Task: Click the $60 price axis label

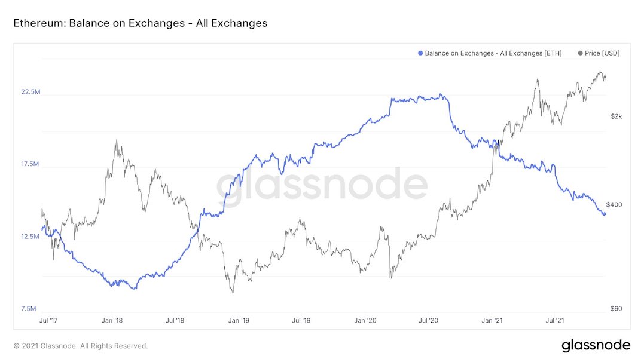Action: point(616,309)
